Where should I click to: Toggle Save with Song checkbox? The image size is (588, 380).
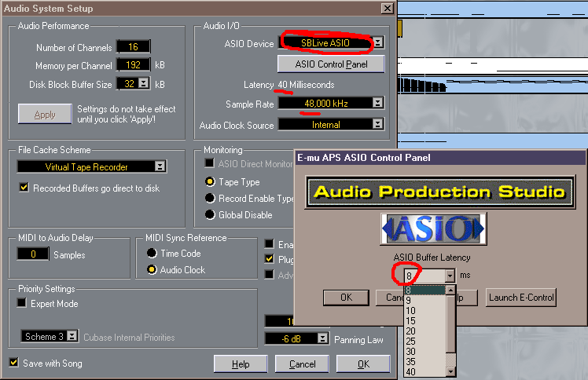click(14, 363)
